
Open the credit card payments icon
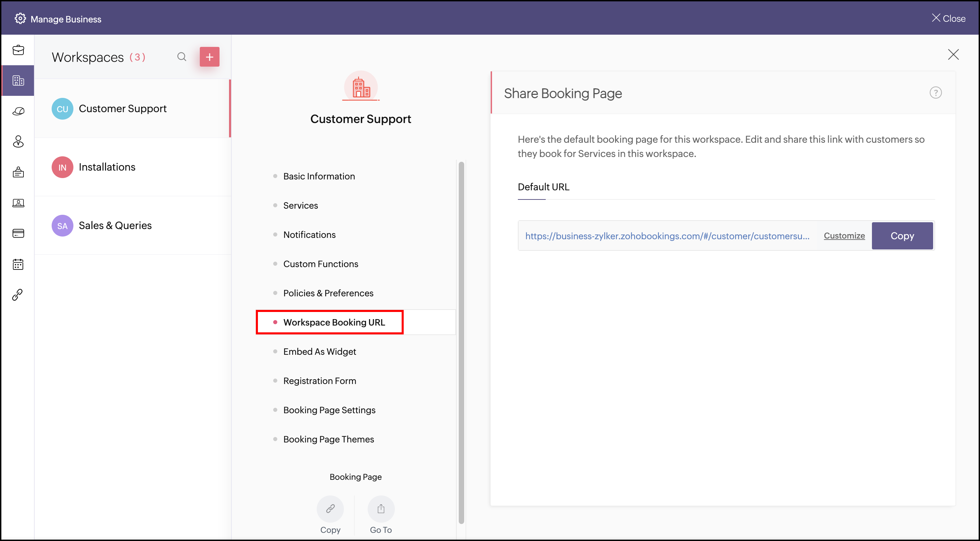(x=18, y=233)
